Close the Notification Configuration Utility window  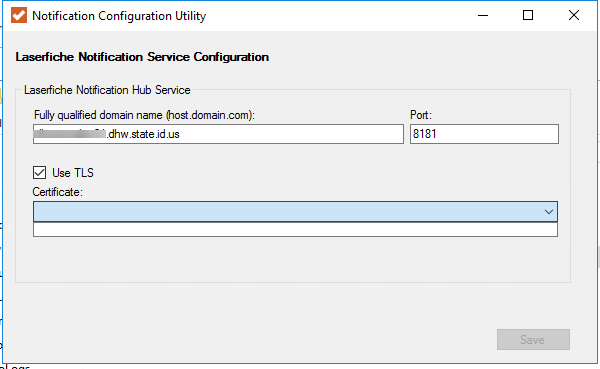point(574,16)
